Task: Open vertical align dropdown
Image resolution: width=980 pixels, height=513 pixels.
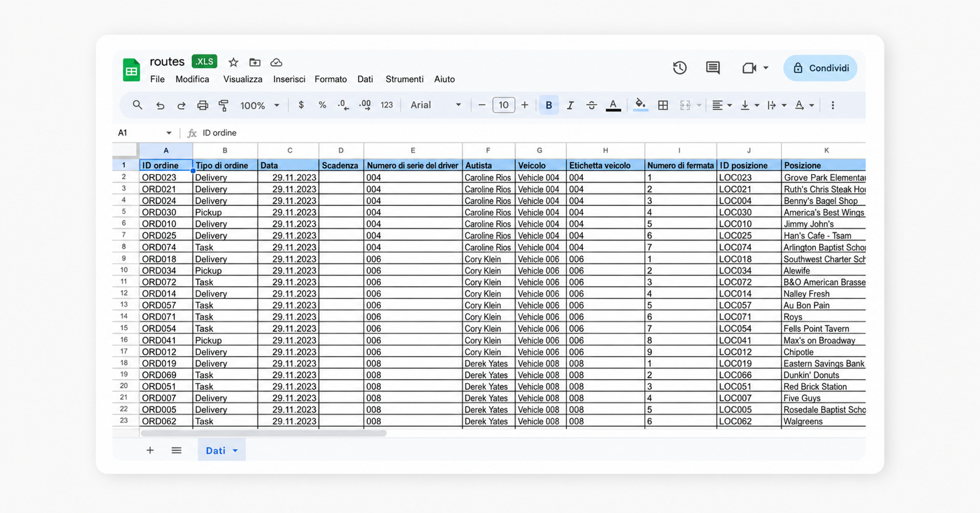Action: coord(749,105)
